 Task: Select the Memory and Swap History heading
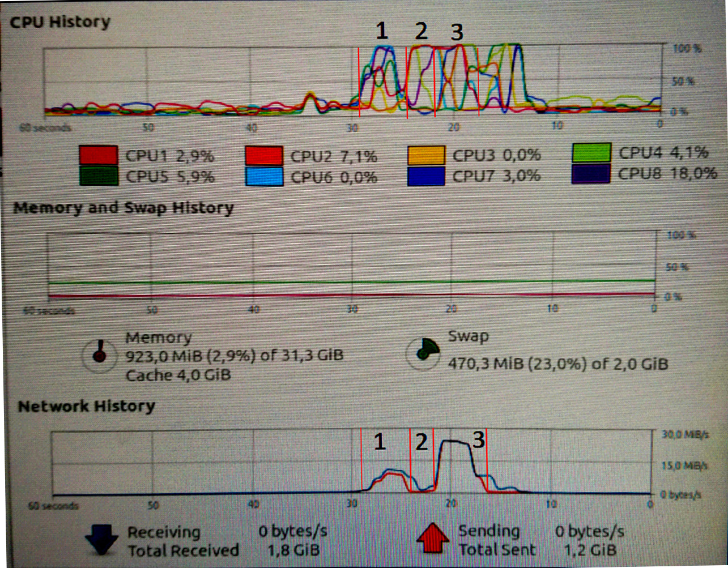[x=124, y=208]
